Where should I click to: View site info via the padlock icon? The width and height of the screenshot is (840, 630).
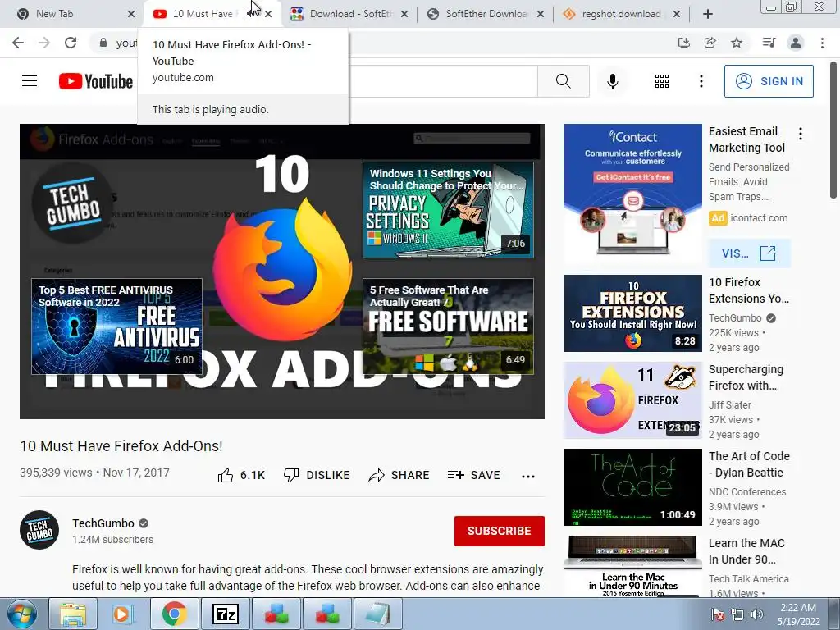[x=103, y=43]
